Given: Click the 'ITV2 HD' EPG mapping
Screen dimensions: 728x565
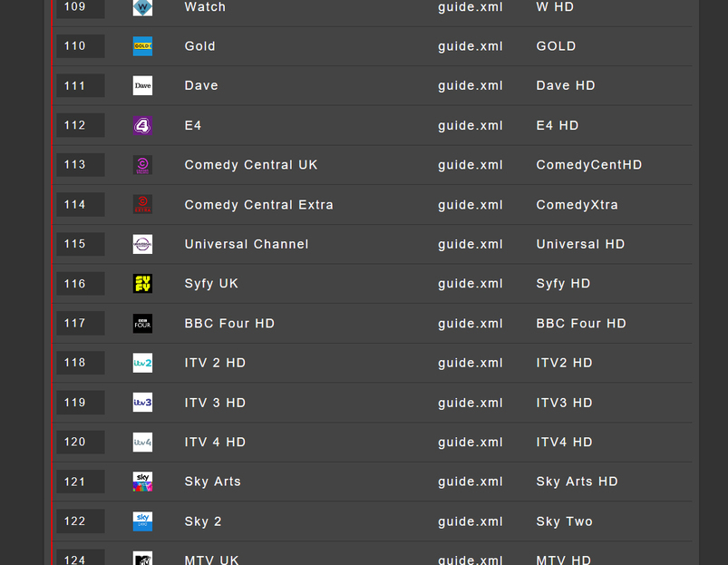Looking at the screenshot, I should click(x=564, y=363).
